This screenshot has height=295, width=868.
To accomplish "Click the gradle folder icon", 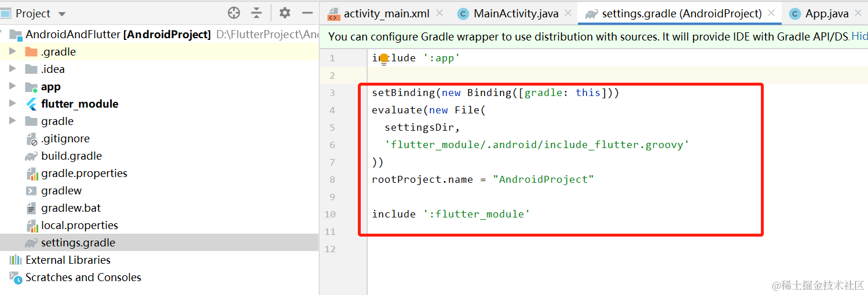I will click(31, 121).
